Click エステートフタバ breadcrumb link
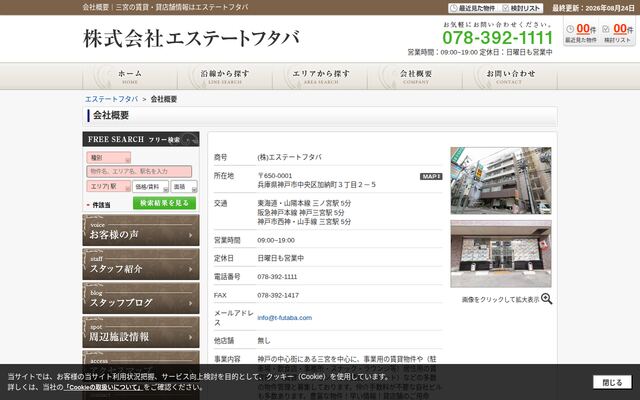This screenshot has height=400, width=640. pos(111,99)
